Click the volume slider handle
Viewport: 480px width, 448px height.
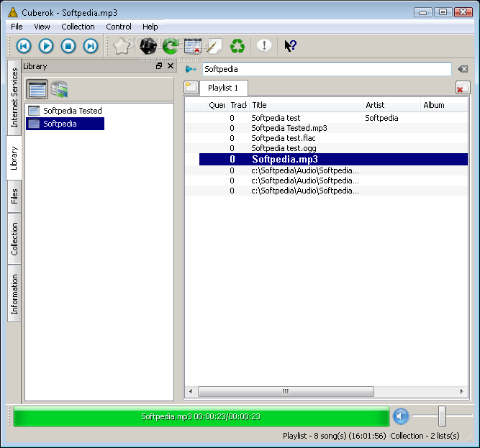pos(441,416)
